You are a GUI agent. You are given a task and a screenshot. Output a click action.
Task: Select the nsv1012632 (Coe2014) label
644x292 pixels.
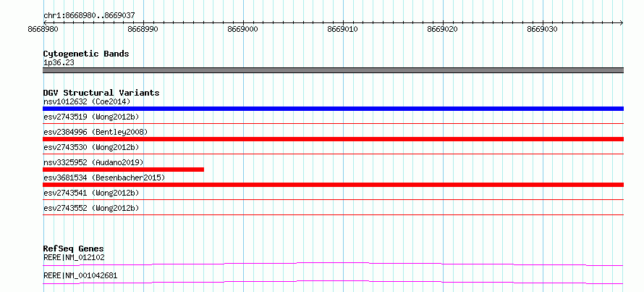pyautogui.click(x=87, y=101)
